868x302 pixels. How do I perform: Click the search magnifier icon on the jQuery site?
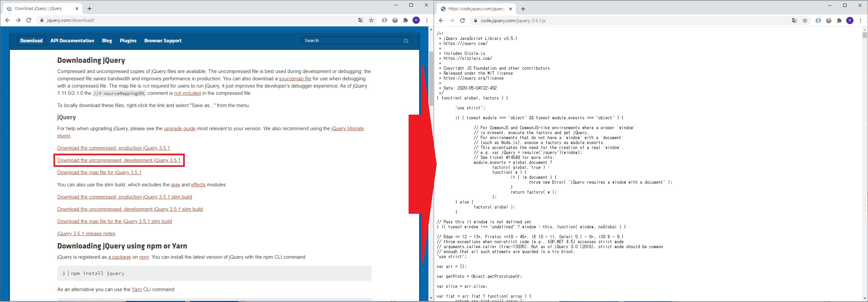click(406, 41)
